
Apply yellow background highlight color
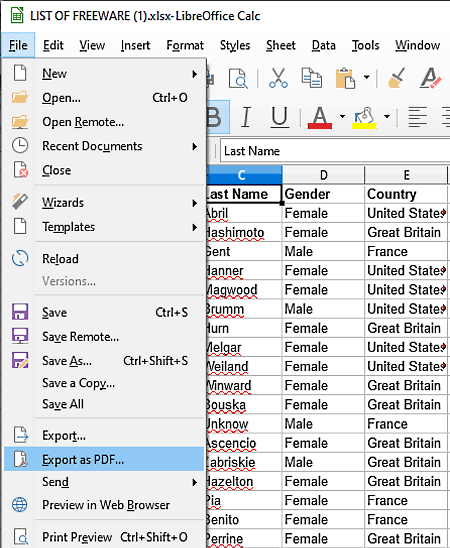(x=364, y=117)
